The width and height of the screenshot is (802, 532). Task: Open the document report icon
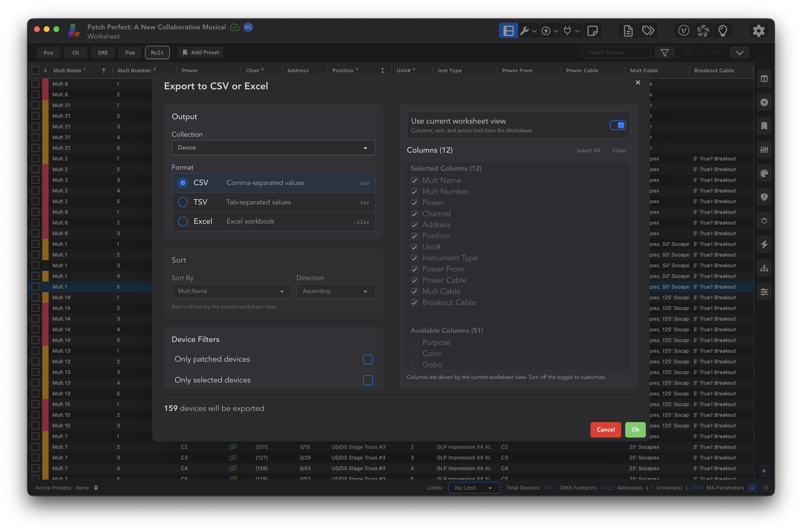[x=628, y=31]
